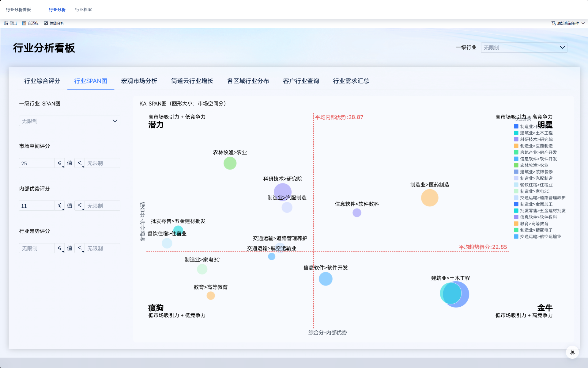
Task: Click the 自适应 fit-to-screen icon
Action: 24,23
